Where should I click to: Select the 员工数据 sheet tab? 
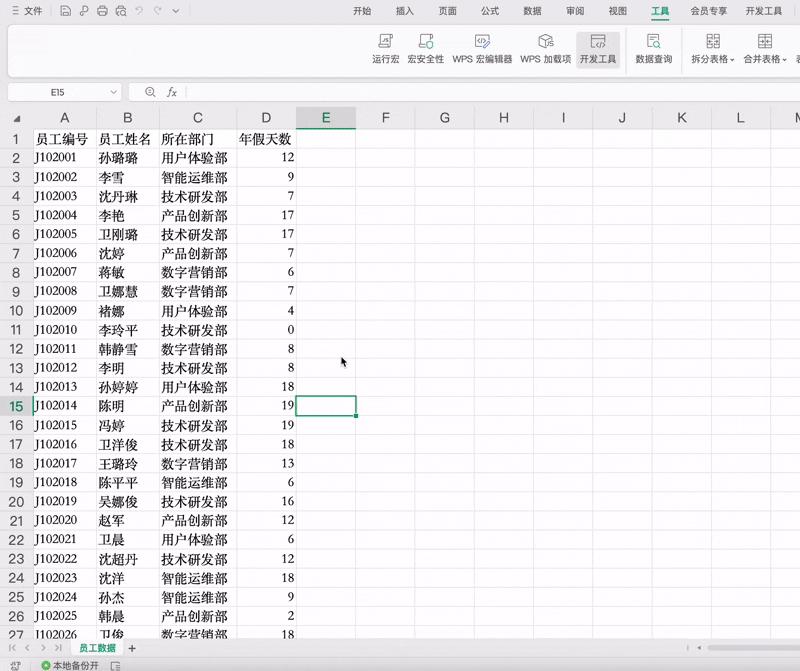click(x=97, y=647)
